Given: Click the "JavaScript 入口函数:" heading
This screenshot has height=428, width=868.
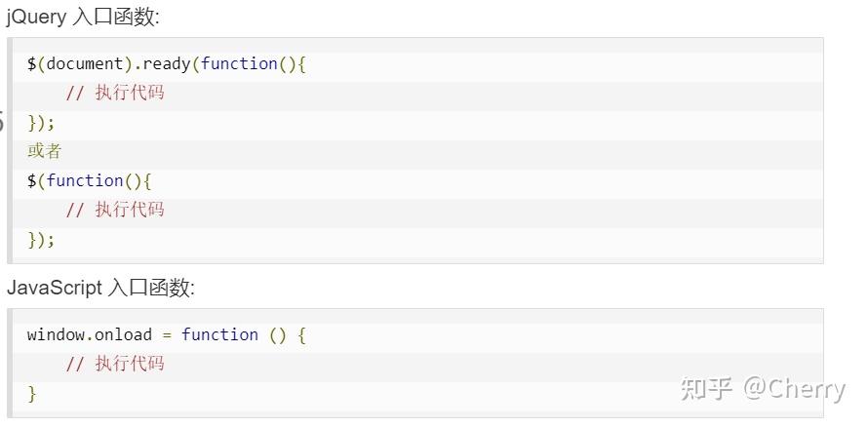Looking at the screenshot, I should [100, 288].
